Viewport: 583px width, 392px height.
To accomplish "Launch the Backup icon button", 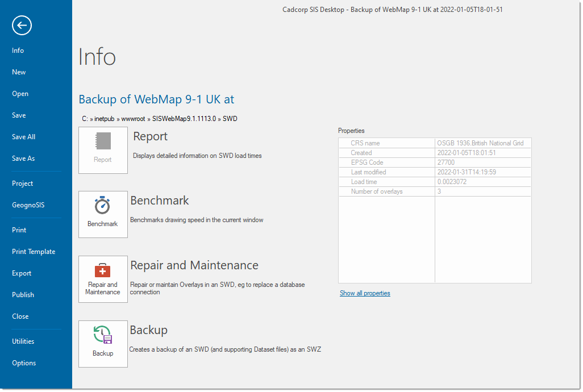I will click(103, 344).
